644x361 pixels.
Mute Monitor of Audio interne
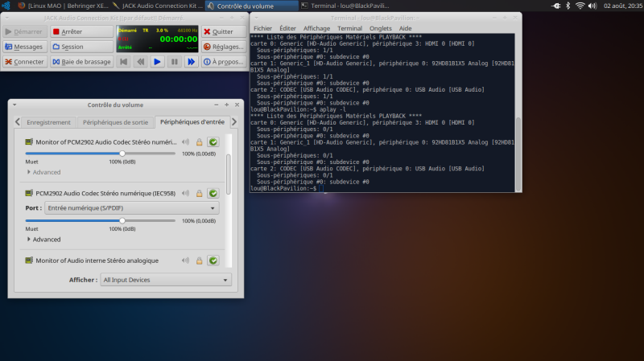[x=186, y=260]
